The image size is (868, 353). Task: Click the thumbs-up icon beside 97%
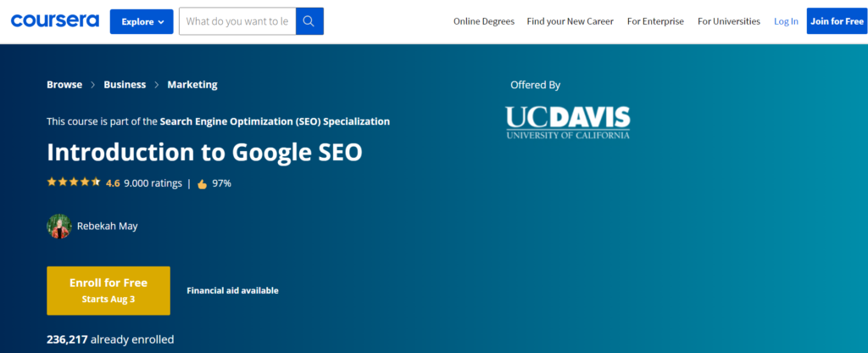point(202,184)
